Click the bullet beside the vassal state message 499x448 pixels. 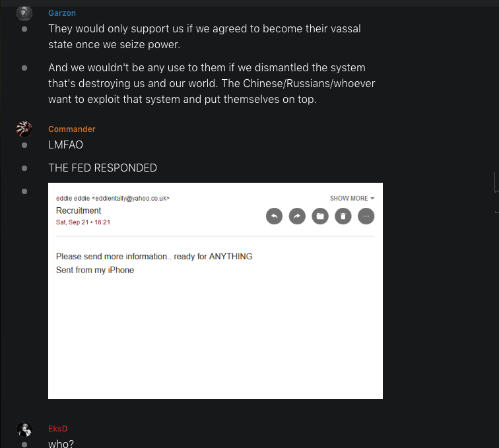click(x=24, y=29)
